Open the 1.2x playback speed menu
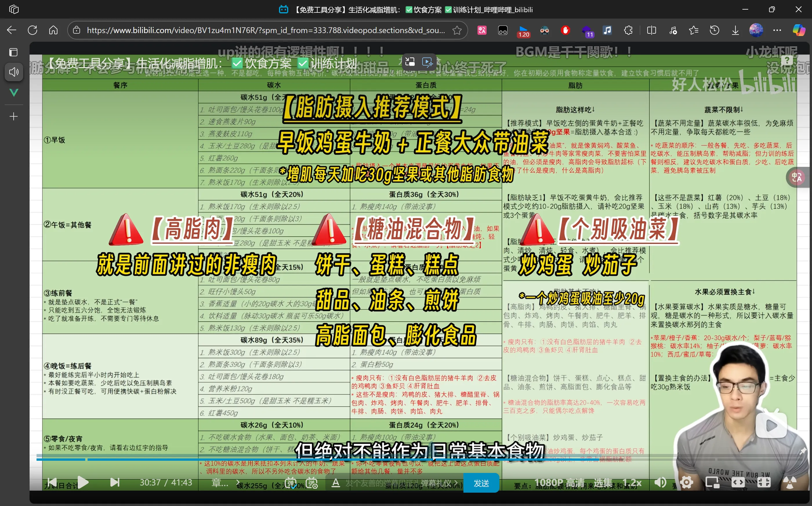Screen dimensions: 812x506 (x=632, y=483)
